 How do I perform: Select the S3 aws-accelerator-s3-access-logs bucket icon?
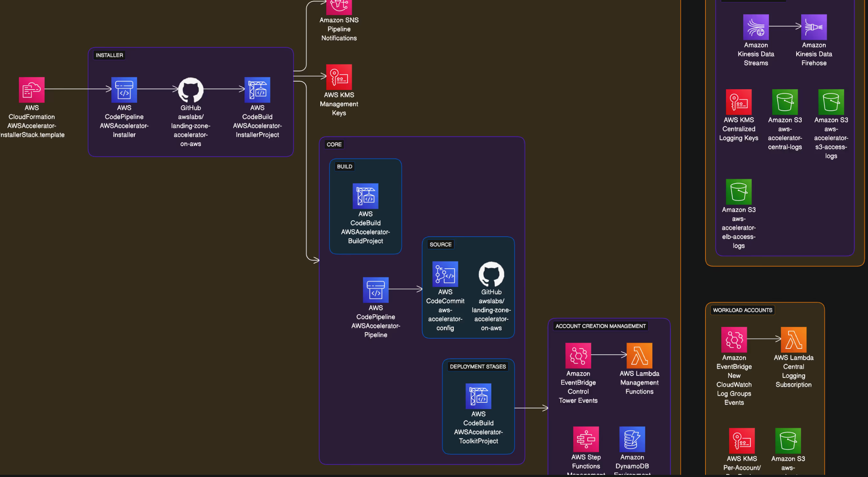coord(831,102)
